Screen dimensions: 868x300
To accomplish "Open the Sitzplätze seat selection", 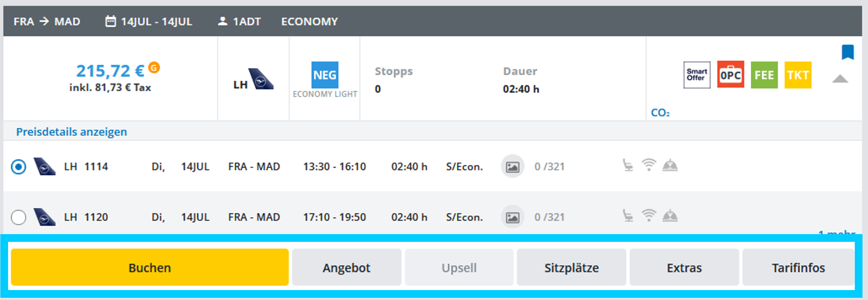I will pos(571,268).
